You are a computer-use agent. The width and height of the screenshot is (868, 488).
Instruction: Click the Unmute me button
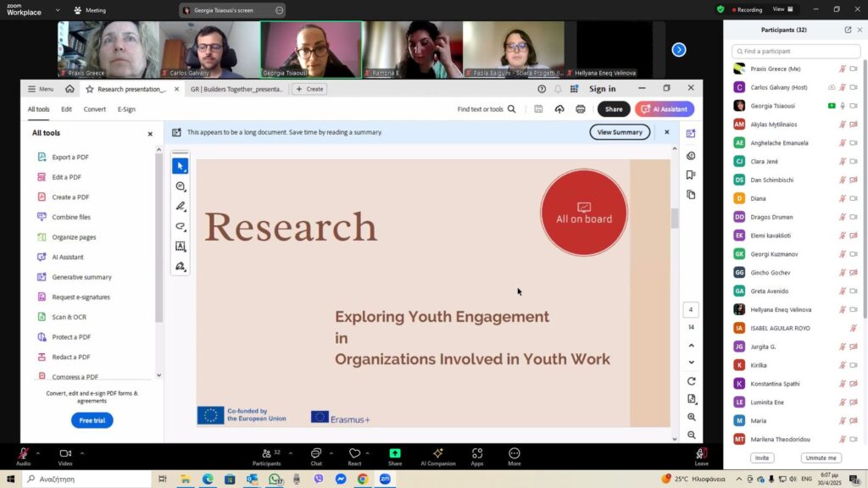tap(821, 458)
